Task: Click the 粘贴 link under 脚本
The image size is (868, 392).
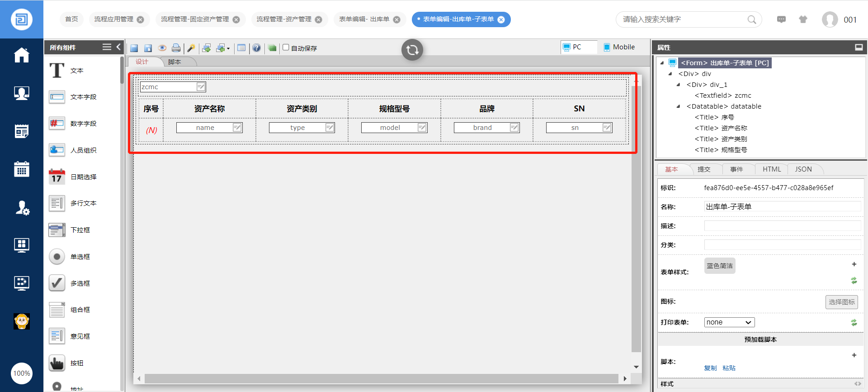Action: tap(729, 368)
